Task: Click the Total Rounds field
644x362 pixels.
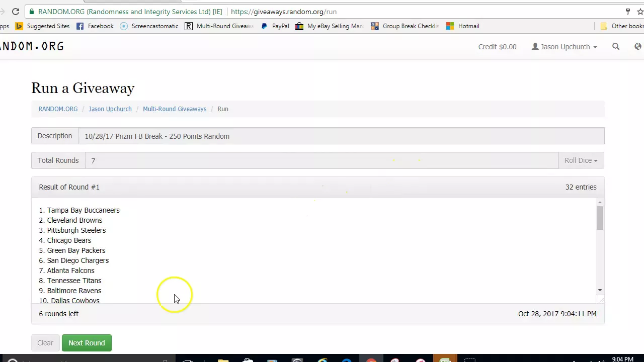Action: click(x=321, y=160)
